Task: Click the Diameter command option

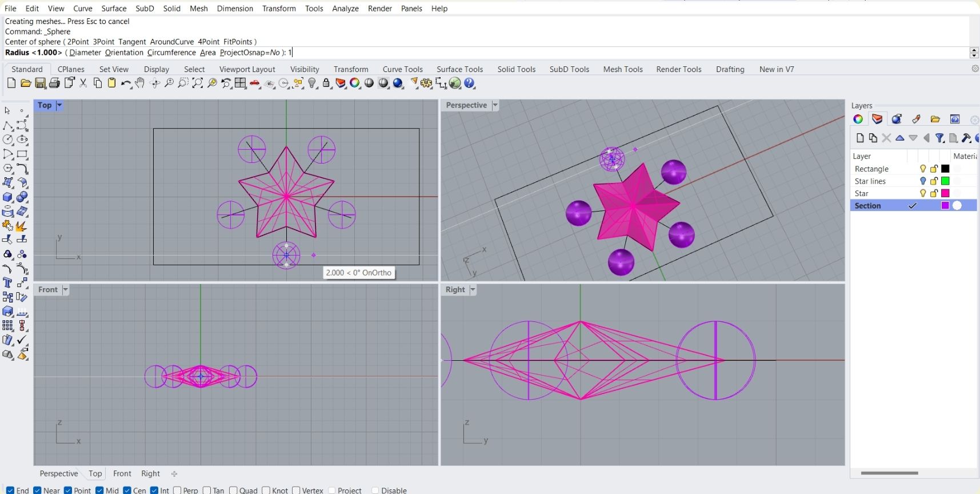Action: 85,53
